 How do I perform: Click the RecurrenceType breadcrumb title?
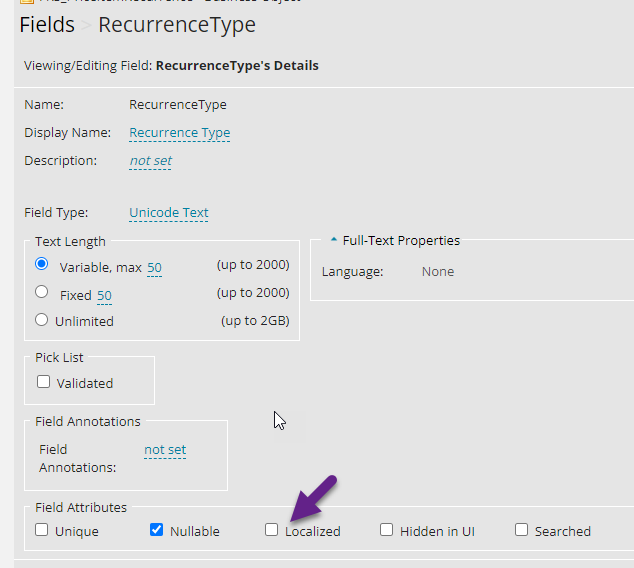pos(177,25)
